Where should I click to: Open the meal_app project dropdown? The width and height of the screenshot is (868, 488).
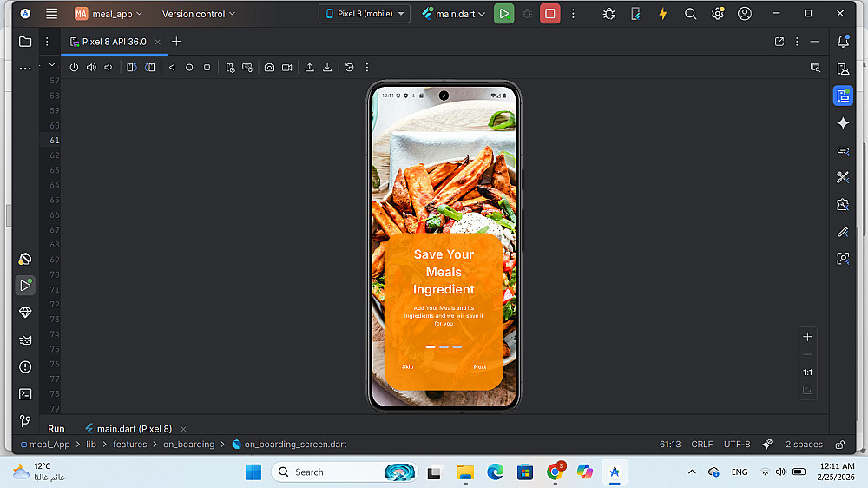pos(108,14)
